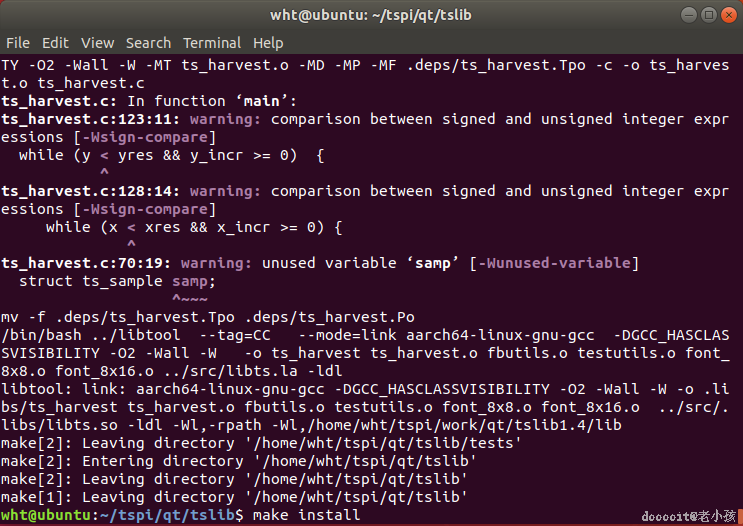Click the -Wunused-variable flag text

pyautogui.click(x=555, y=263)
